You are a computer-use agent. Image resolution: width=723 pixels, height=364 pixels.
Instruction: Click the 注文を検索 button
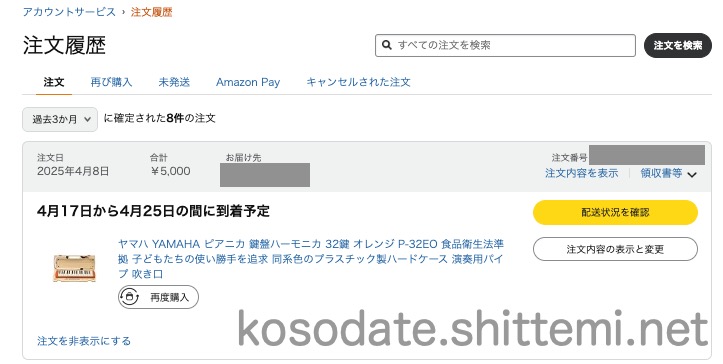coord(678,45)
